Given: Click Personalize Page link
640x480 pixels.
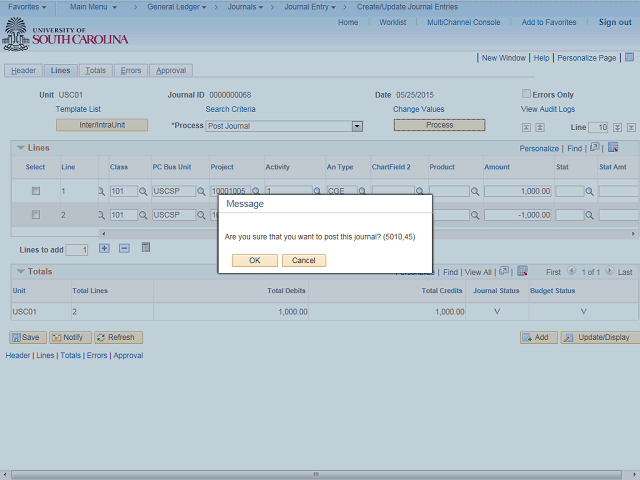Looking at the screenshot, I should (x=587, y=58).
